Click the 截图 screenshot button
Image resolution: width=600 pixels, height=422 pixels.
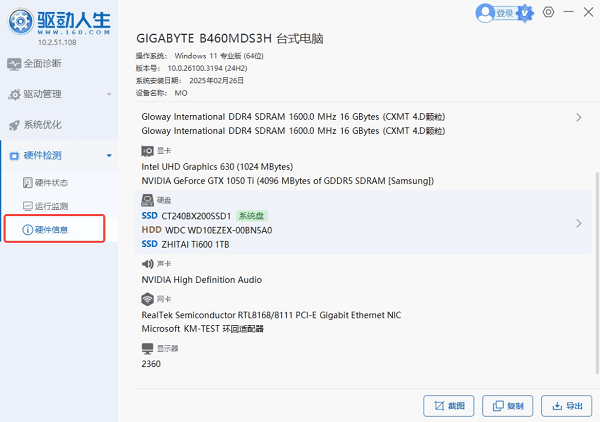tap(449, 406)
